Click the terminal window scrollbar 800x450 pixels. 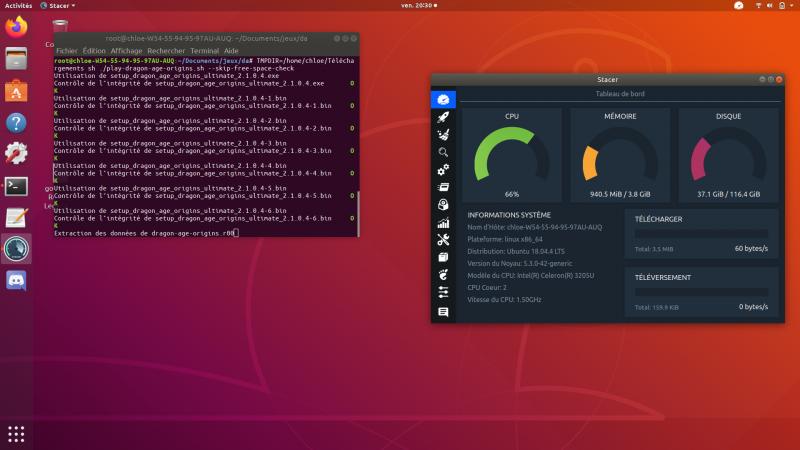click(358, 214)
